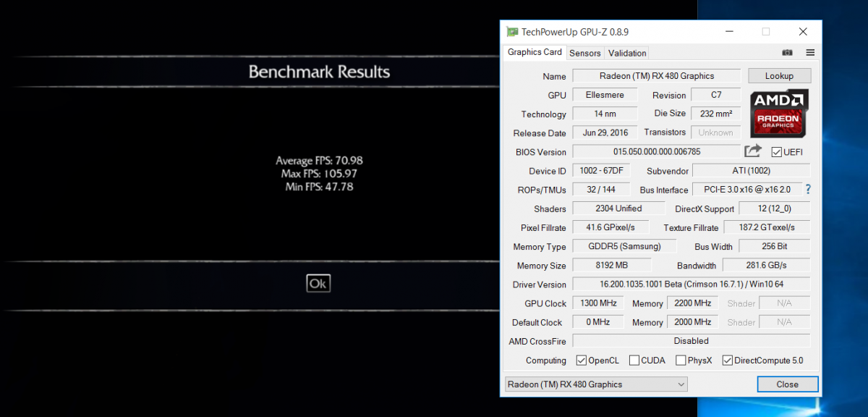Enable the CUDA checkbox
Screen dimensions: 868x417
(634, 360)
